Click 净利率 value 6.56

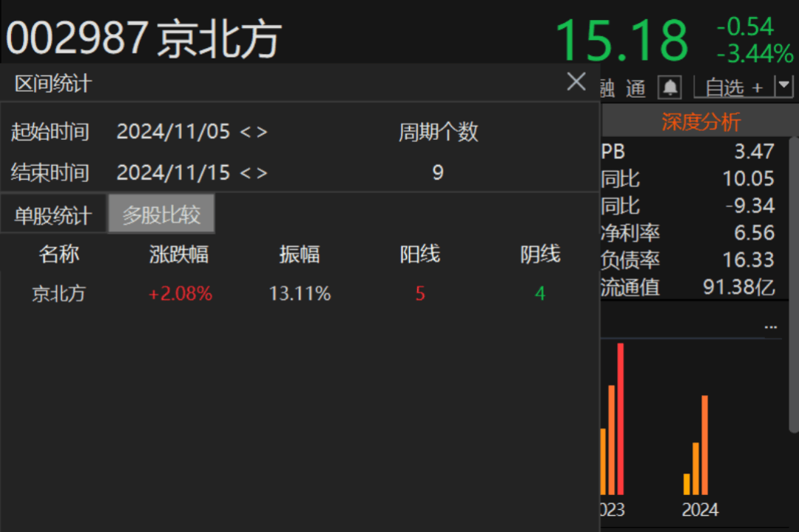point(754,233)
